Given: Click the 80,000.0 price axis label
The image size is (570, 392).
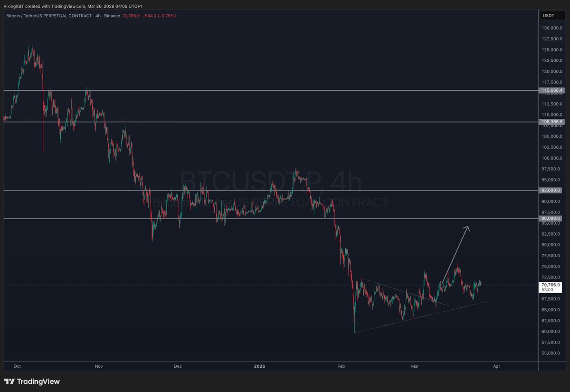Looking at the screenshot, I should pos(551,245).
